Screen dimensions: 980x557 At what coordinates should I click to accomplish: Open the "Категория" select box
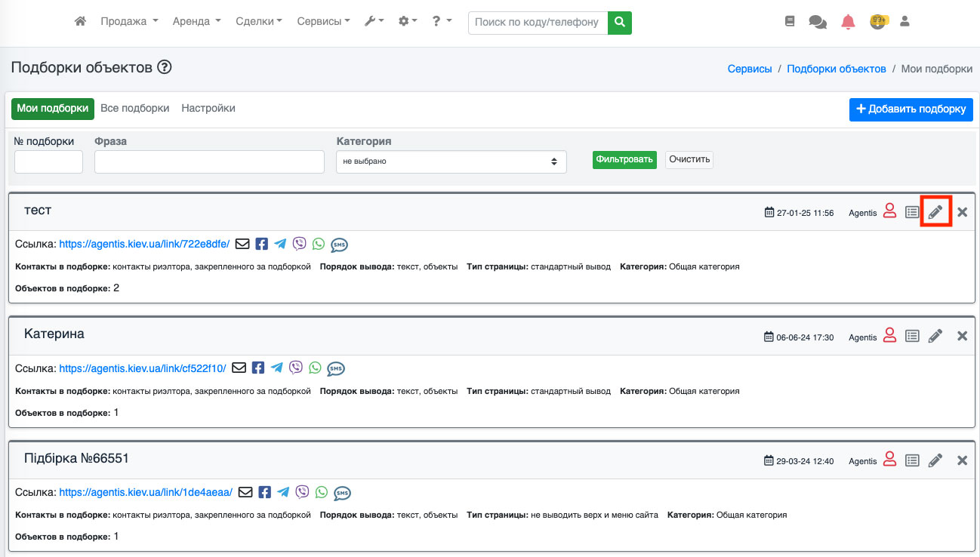click(451, 162)
